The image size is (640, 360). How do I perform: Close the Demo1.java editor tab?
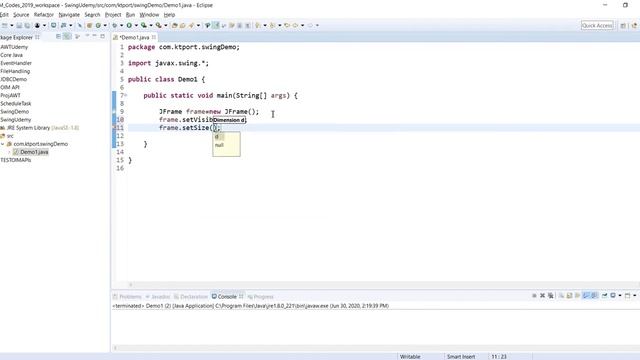(x=154, y=37)
